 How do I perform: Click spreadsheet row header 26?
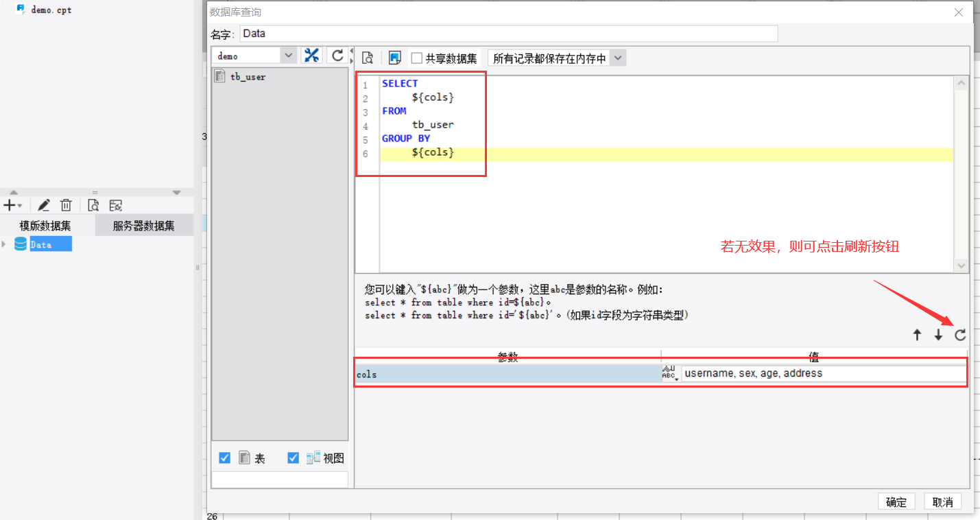point(212,516)
